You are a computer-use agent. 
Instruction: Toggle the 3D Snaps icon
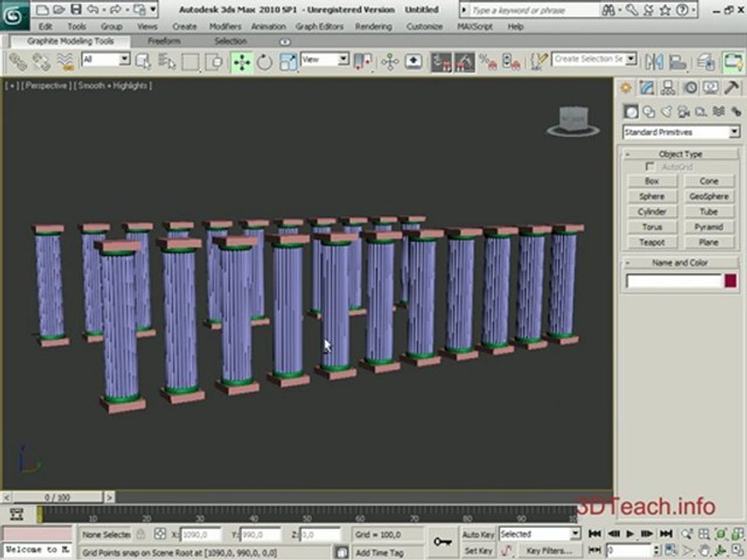click(441, 62)
